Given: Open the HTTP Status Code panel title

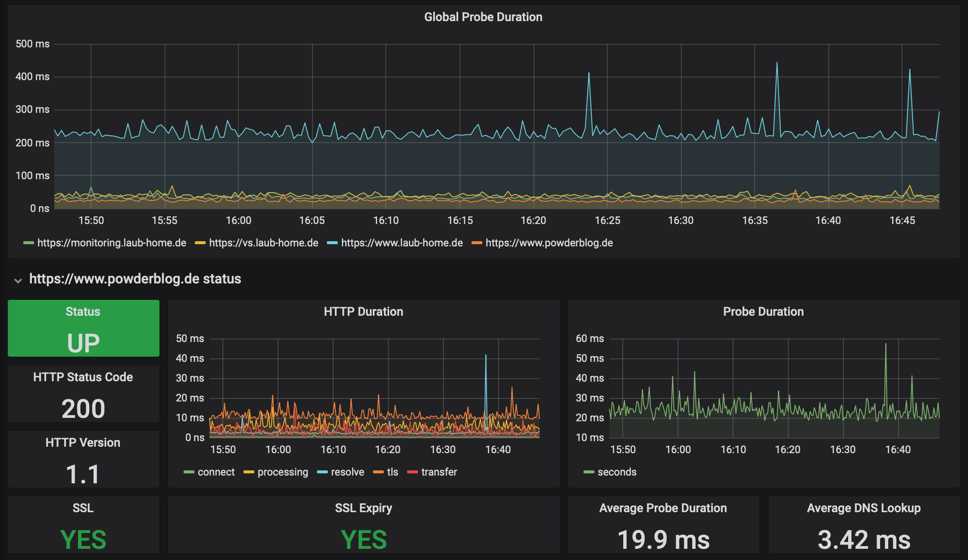Looking at the screenshot, I should tap(83, 377).
